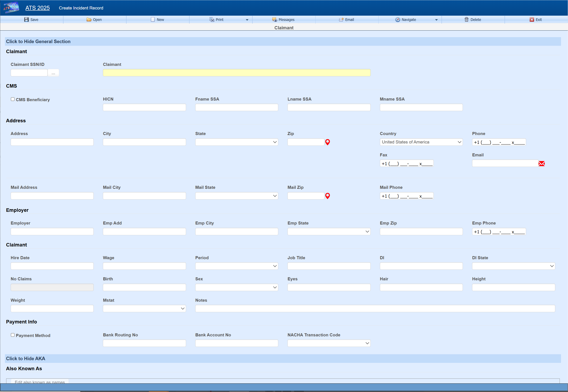Click the SSN/ID lookup ellipsis button

[53, 73]
